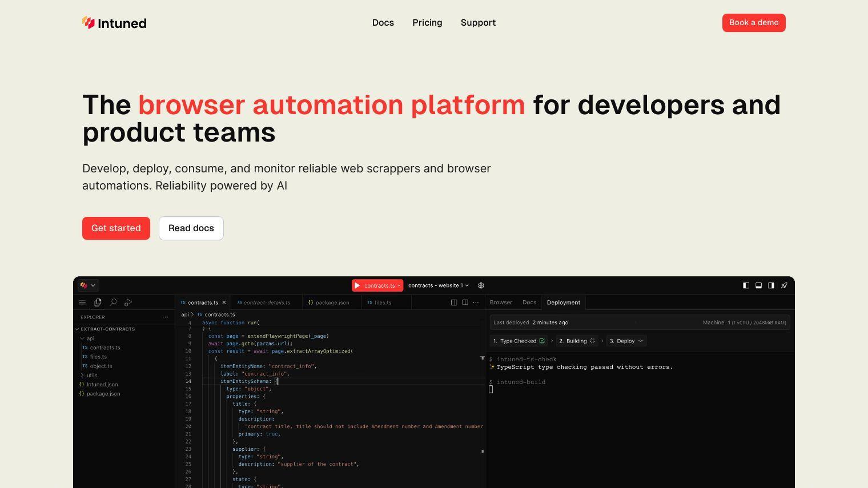Viewport: 868px width, 488px height.
Task: Click the Read docs button
Action: pyautogui.click(x=191, y=228)
